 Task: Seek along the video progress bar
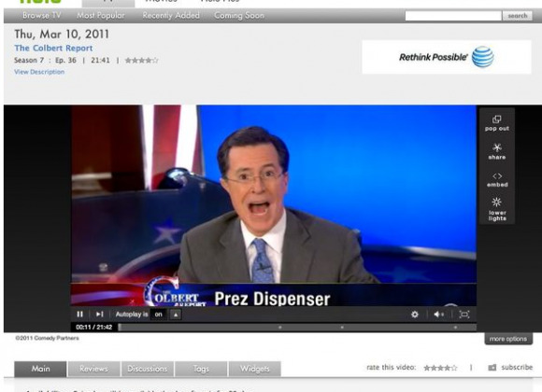pos(297,327)
